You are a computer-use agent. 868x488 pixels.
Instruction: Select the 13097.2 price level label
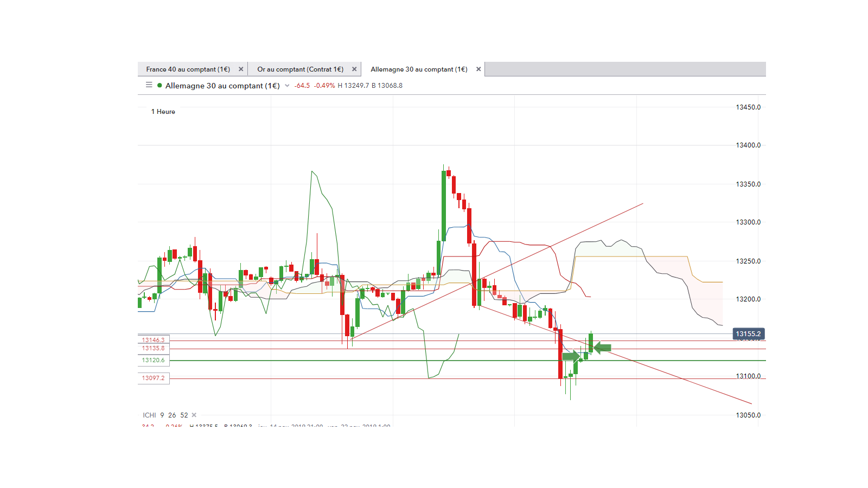(x=154, y=378)
